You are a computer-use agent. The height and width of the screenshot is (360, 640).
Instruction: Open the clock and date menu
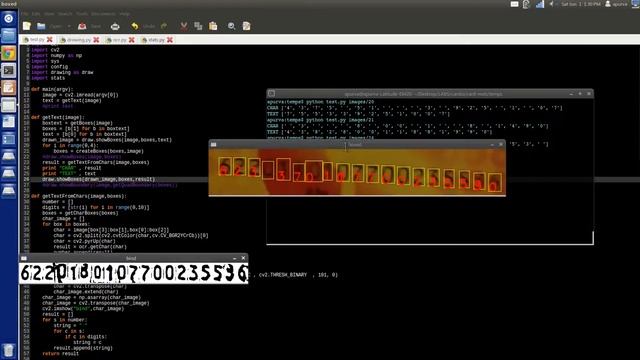coord(581,4)
